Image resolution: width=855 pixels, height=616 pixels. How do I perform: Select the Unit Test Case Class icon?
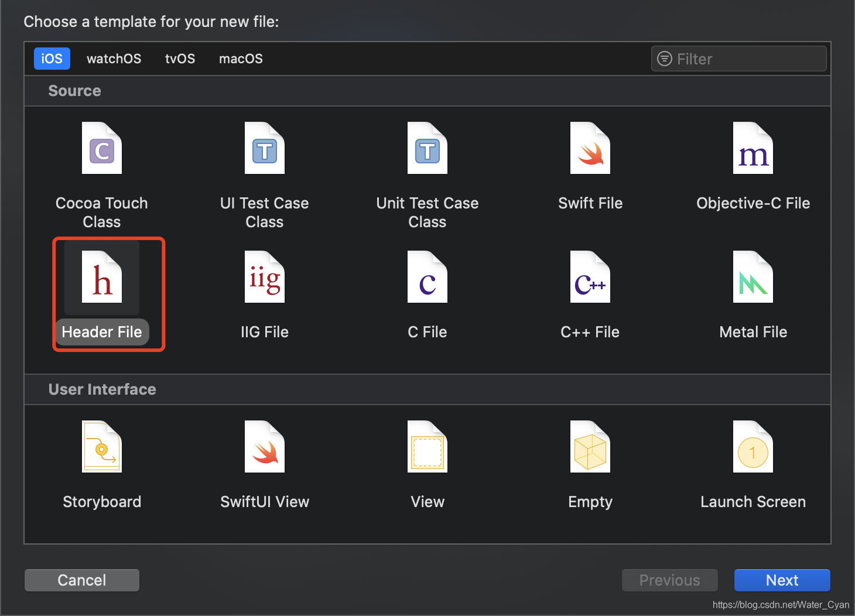coord(427,148)
